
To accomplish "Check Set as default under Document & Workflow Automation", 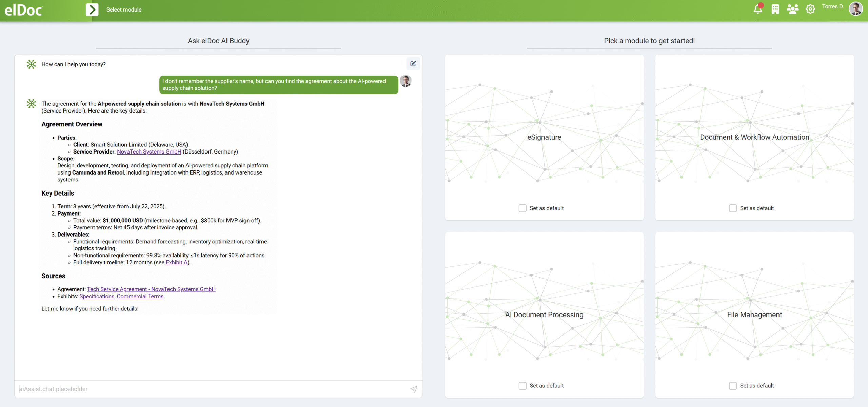I will [x=733, y=208].
